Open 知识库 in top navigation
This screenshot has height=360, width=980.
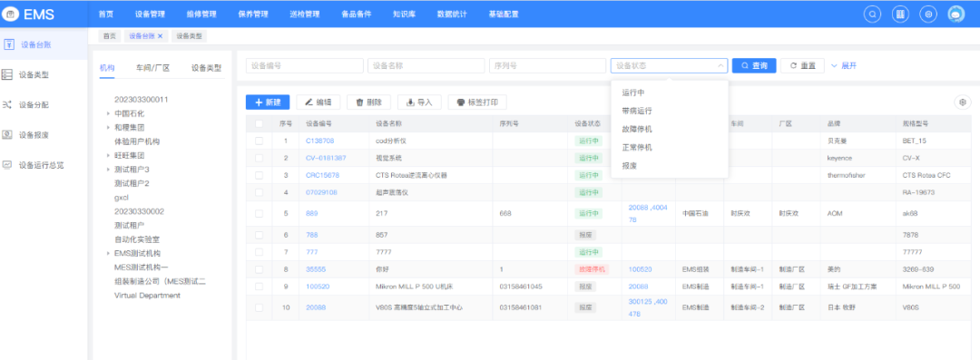click(405, 14)
